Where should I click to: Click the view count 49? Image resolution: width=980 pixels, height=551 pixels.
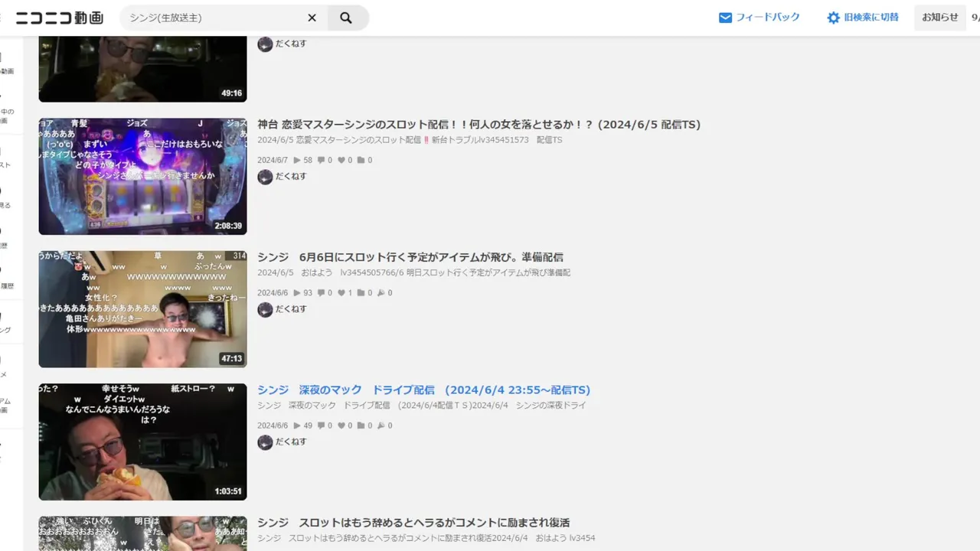(308, 425)
